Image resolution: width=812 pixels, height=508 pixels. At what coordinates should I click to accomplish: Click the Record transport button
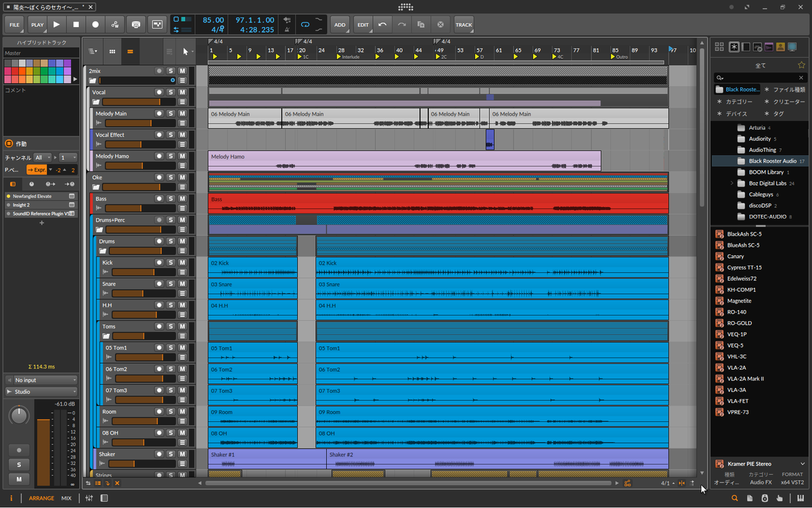coord(95,24)
